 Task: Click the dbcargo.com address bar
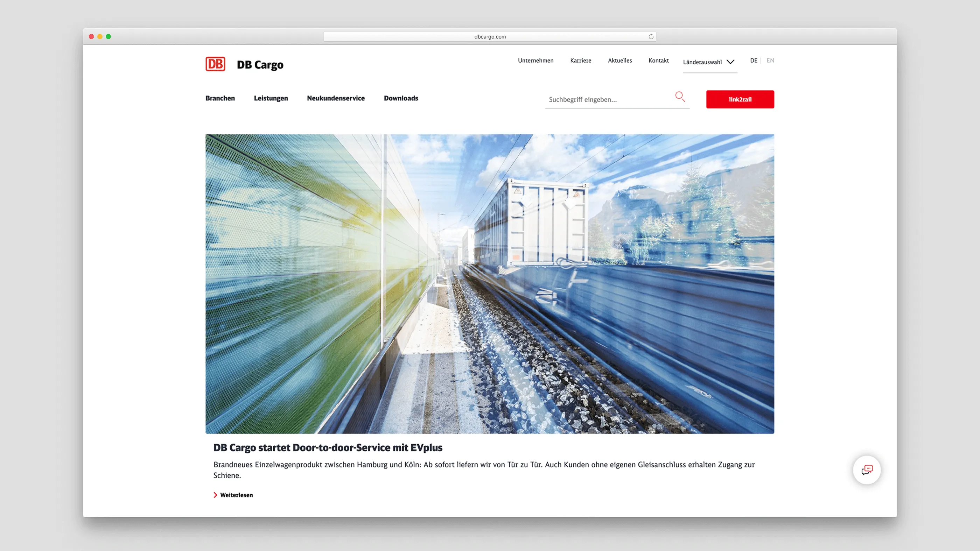pos(490,36)
